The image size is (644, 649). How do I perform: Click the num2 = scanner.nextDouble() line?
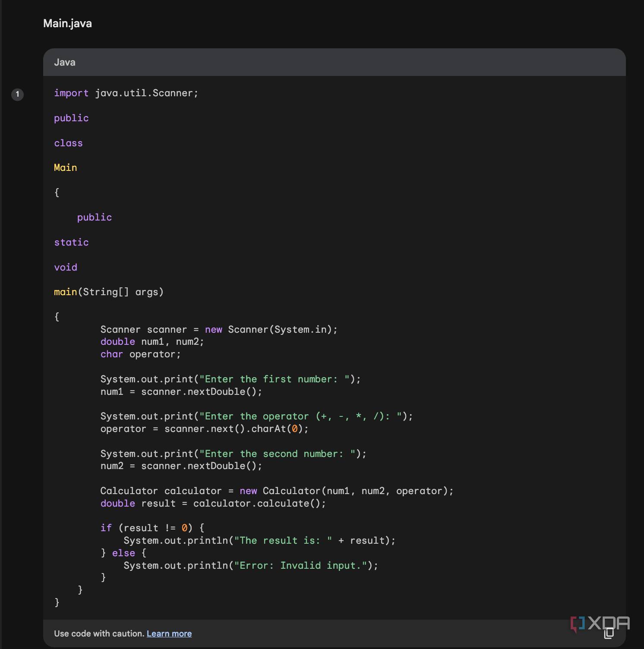[181, 466]
